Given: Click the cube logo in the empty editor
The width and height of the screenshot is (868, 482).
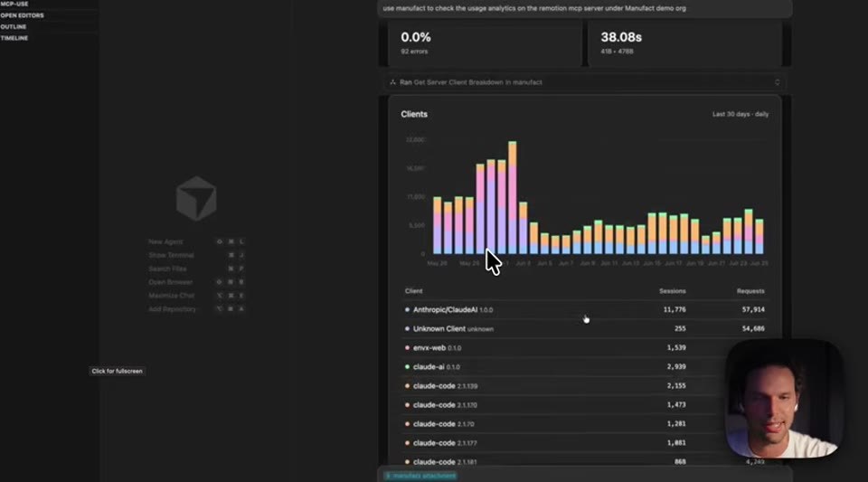Looking at the screenshot, I should click(196, 199).
